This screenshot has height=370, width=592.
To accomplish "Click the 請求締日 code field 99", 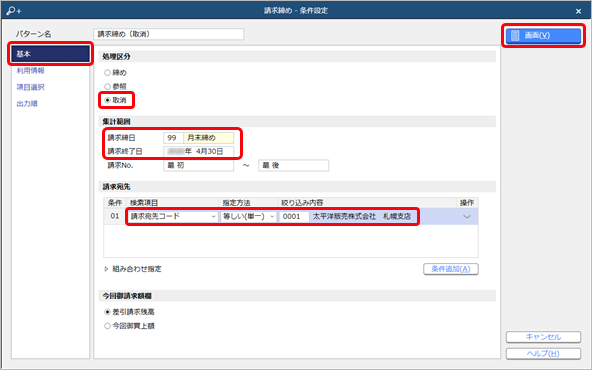I will click(x=173, y=138).
